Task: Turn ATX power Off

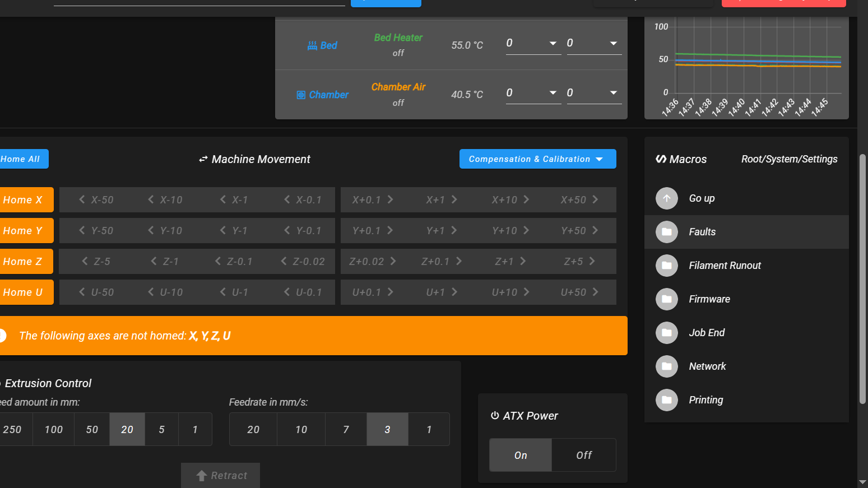Action: coord(584,455)
